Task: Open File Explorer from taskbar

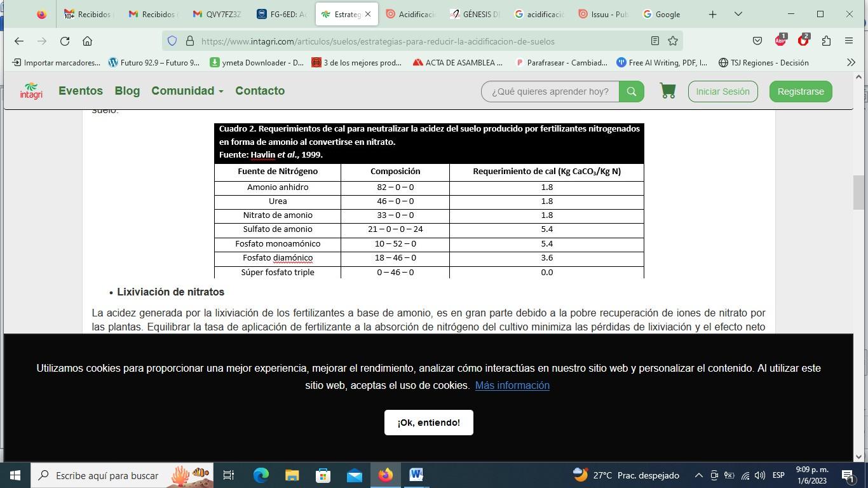Action: (x=292, y=475)
